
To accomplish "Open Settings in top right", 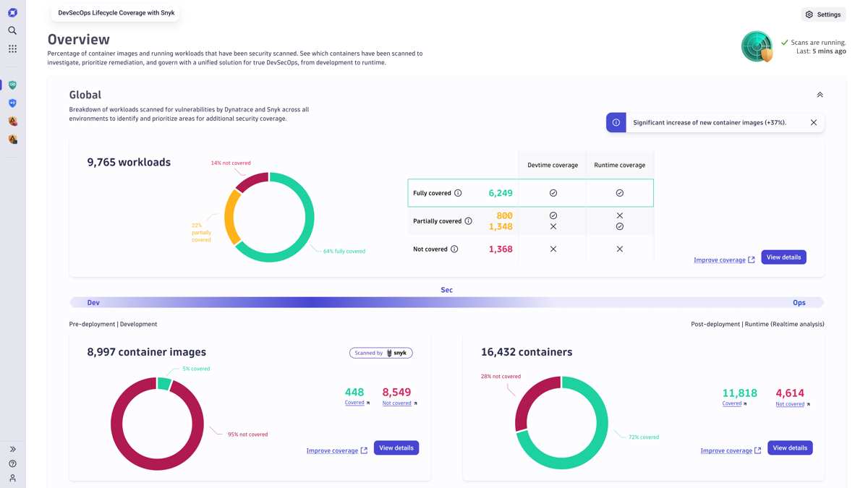I will point(823,14).
